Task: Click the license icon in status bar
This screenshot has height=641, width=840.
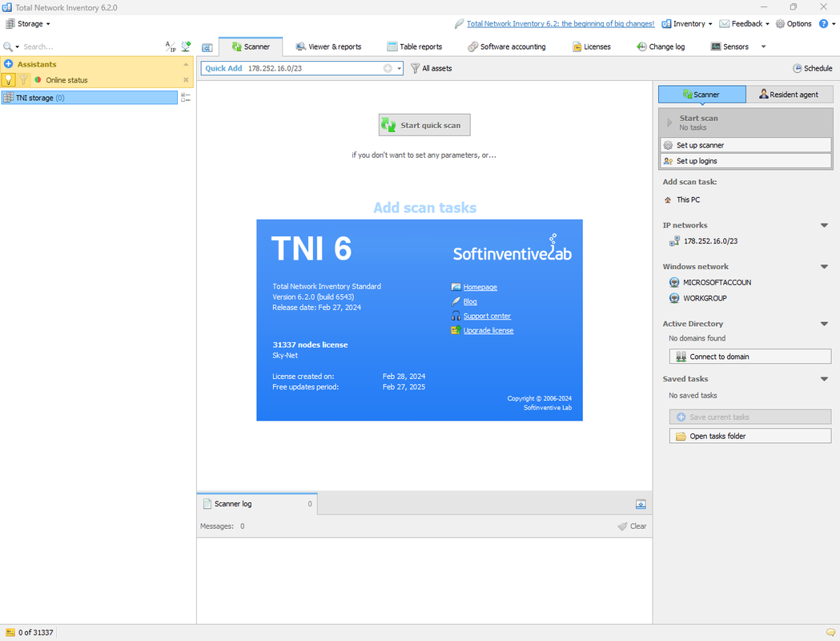Action: [10, 632]
